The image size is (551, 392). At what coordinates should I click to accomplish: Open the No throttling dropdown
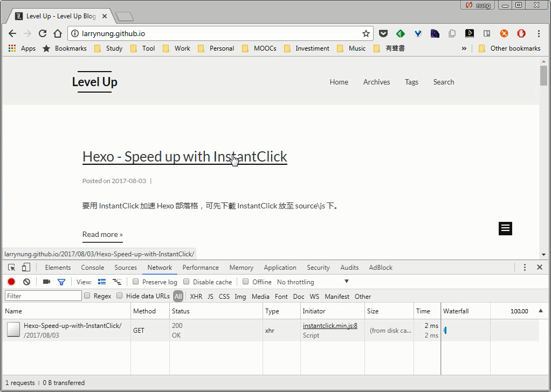(x=313, y=282)
